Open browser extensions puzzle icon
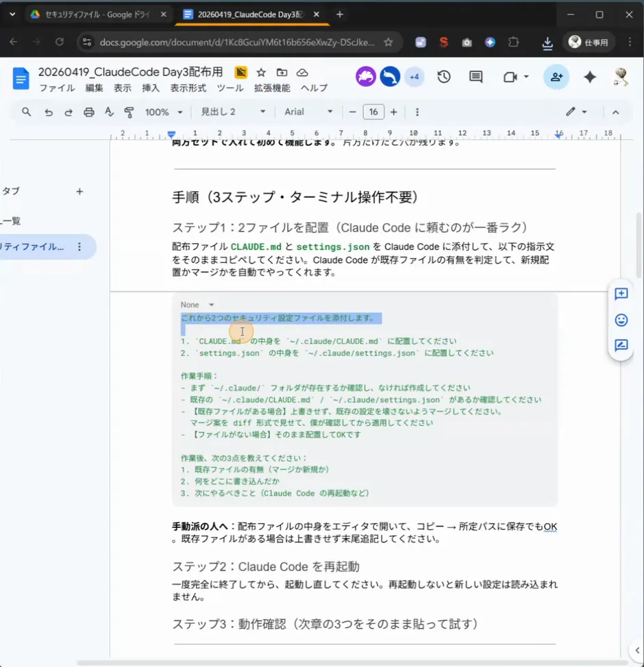 click(x=514, y=42)
